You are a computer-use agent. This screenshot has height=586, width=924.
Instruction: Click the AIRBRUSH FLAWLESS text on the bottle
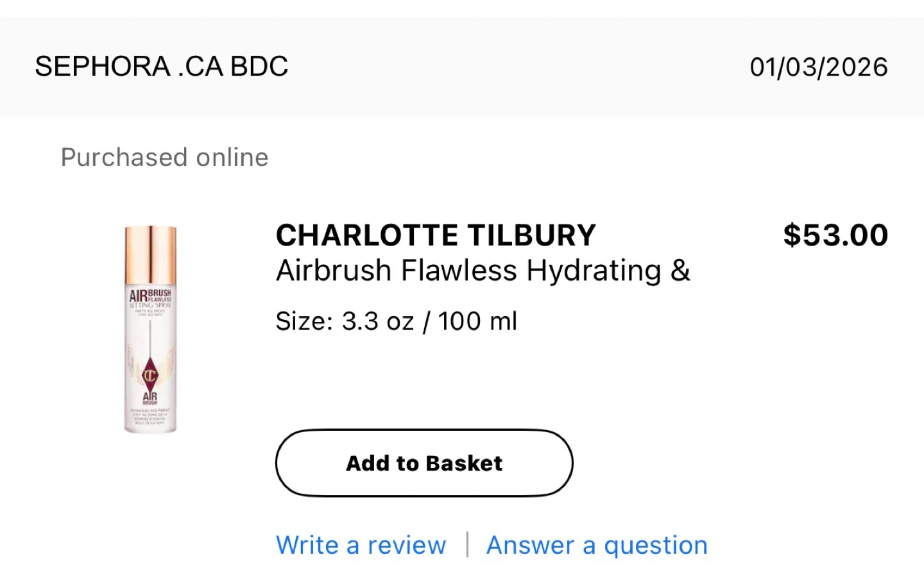click(150, 296)
